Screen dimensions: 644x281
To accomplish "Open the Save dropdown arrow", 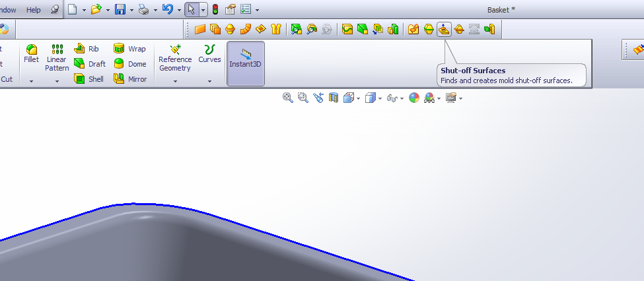I will click(131, 10).
